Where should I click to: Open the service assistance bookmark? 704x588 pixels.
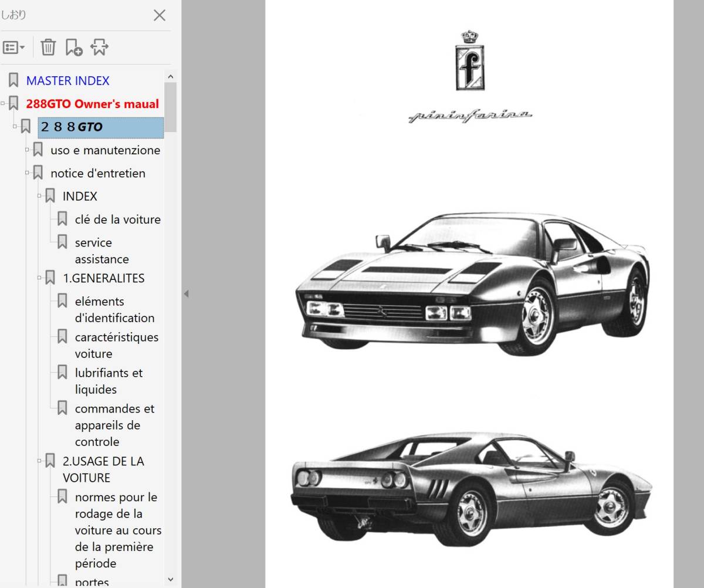pyautogui.click(x=101, y=251)
